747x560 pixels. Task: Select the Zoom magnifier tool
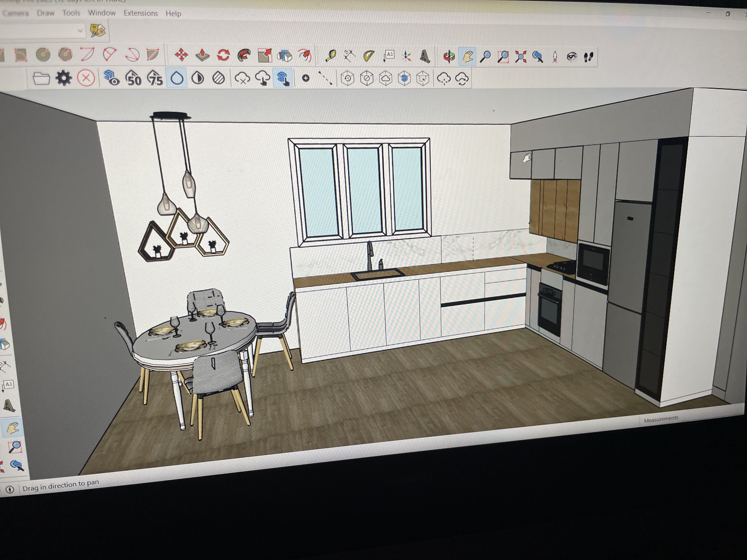click(485, 57)
